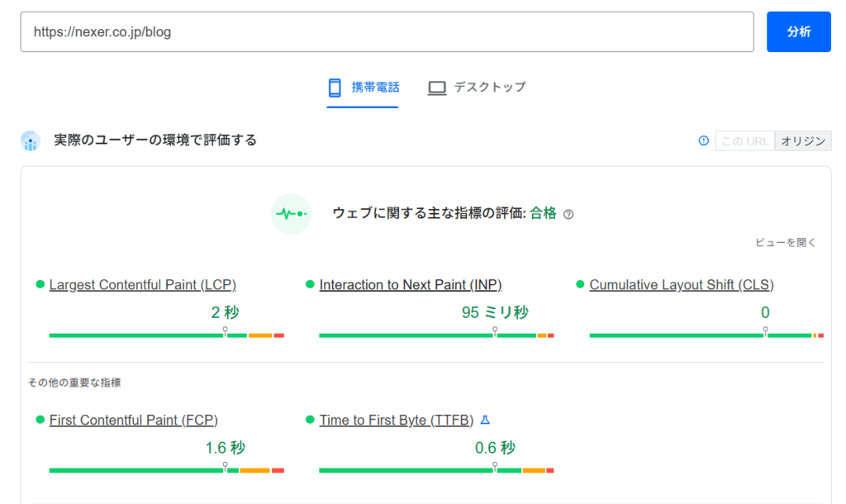Select the この URL scope toggle

pyautogui.click(x=744, y=140)
